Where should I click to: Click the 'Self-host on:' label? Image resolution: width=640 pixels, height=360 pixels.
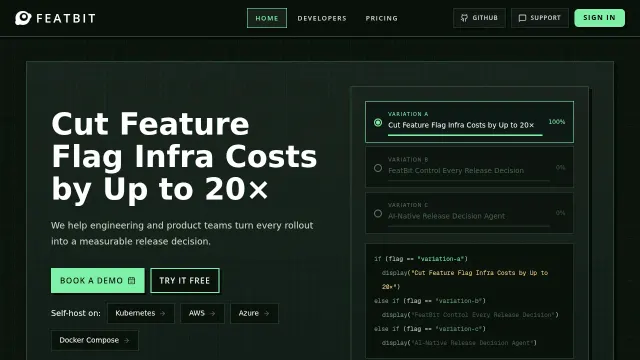(x=76, y=313)
